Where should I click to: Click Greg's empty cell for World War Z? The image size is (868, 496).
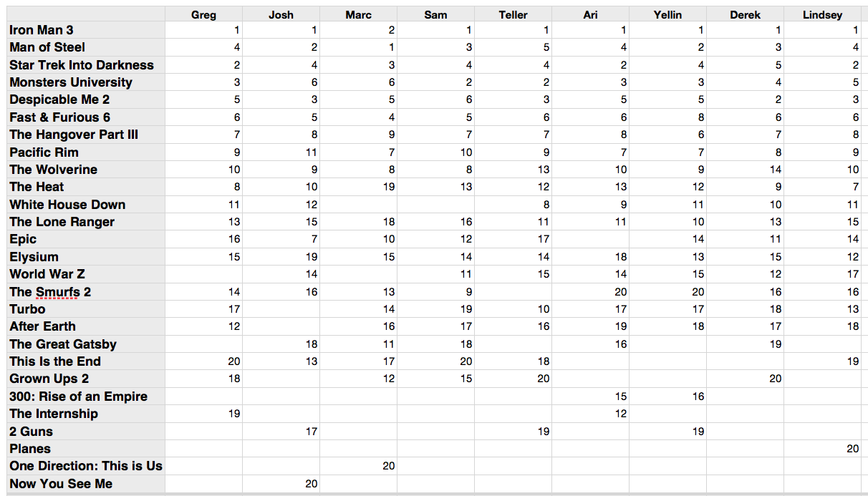point(203,274)
